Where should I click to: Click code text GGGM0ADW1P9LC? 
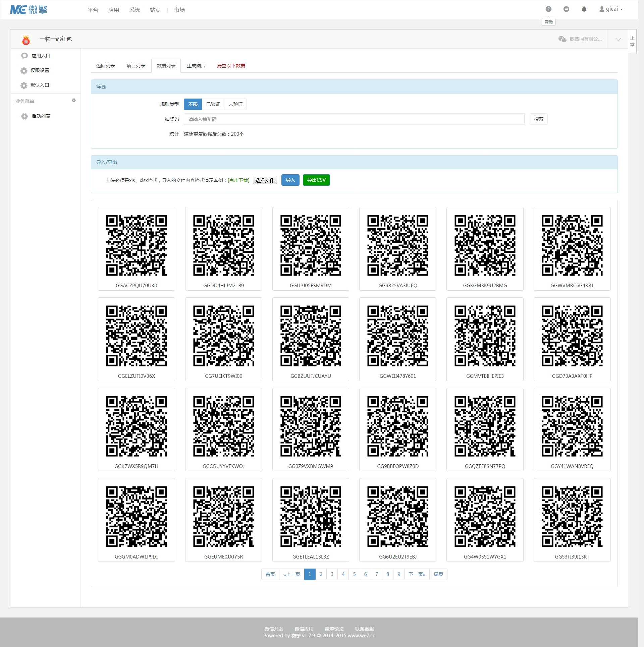pyautogui.click(x=137, y=557)
